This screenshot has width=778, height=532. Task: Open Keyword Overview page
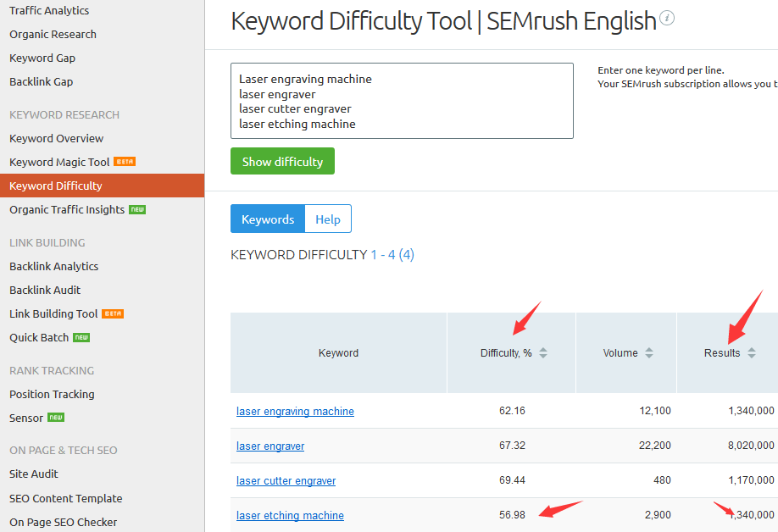point(57,138)
